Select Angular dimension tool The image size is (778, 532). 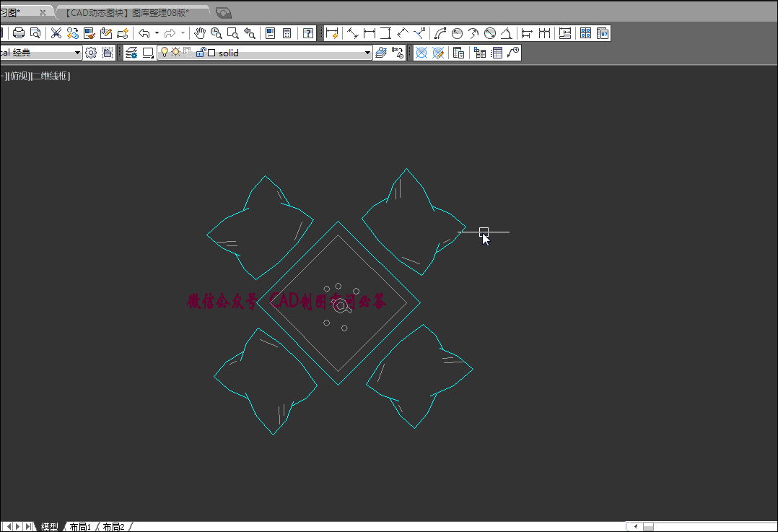pyautogui.click(x=506, y=33)
